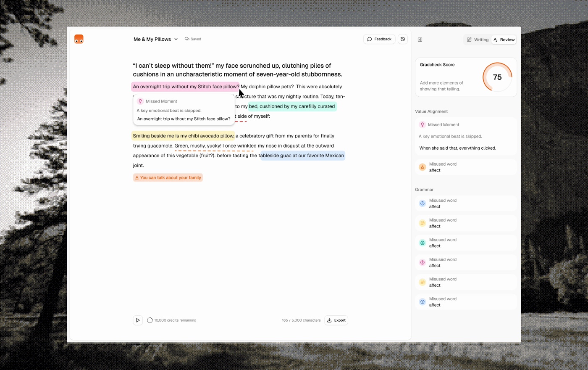588x370 pixels.
Task: Export the essay
Action: pos(336,320)
